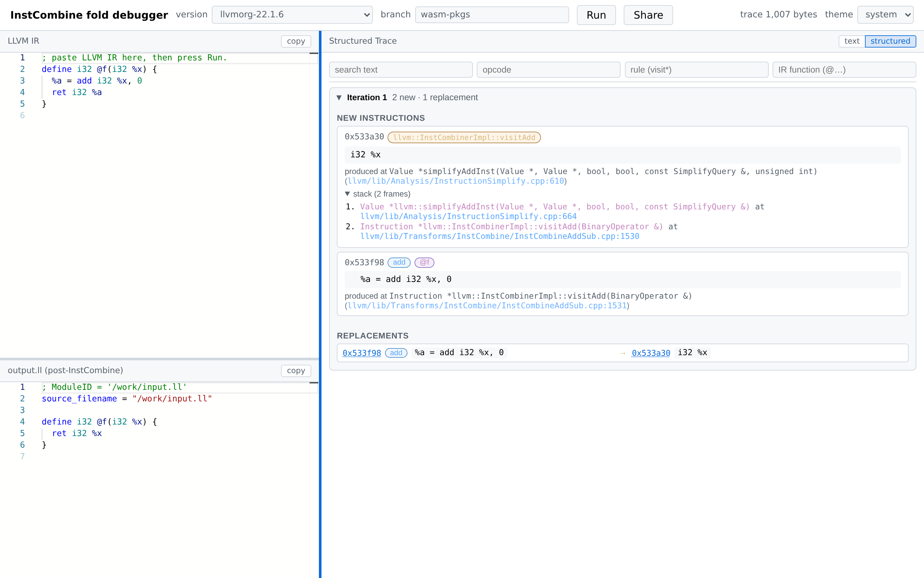Click the 0x533a30 address in new instructions
924x578 pixels.
364,137
